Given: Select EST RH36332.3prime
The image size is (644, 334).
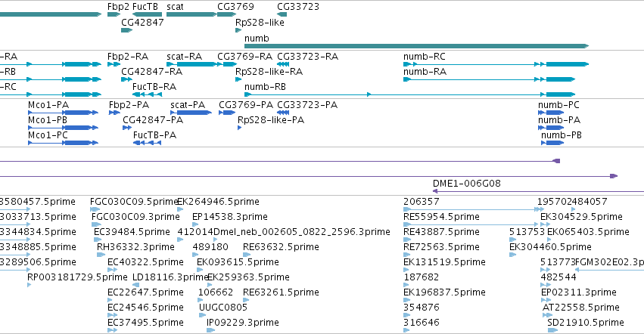Looking at the screenshot, I should coord(101,255).
